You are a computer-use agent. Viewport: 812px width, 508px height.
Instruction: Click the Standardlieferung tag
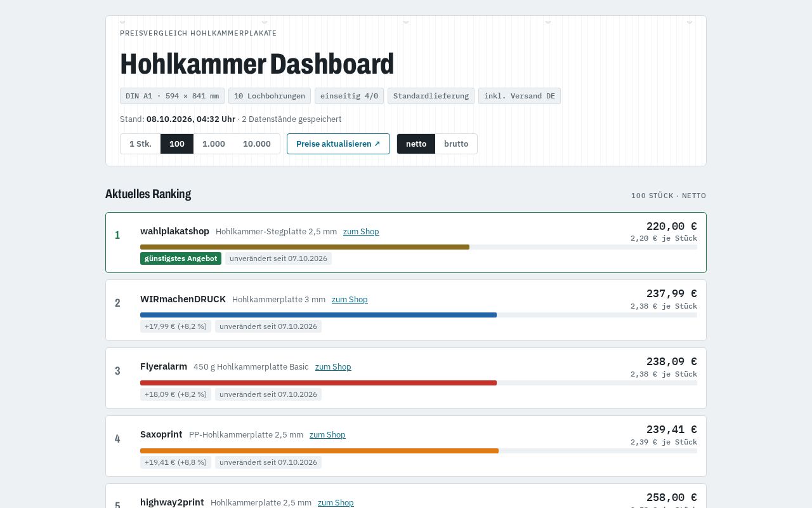click(431, 96)
